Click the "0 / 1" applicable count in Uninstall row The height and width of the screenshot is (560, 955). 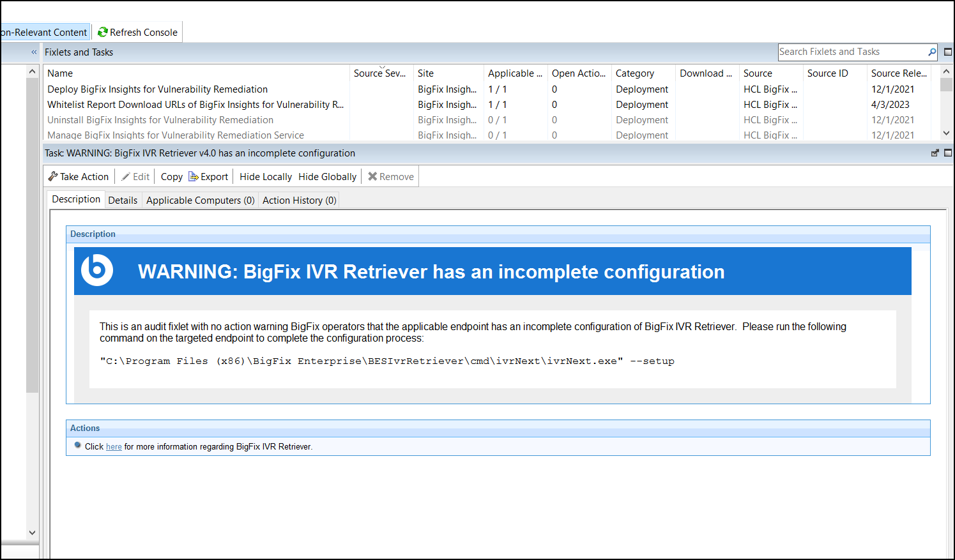coord(498,120)
